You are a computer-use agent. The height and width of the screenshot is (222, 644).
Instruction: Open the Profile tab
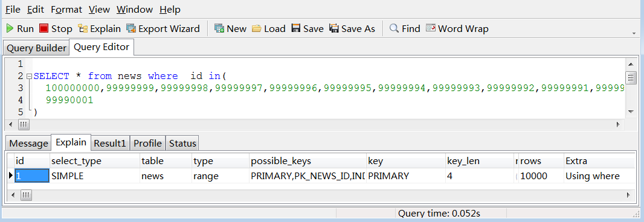[148, 143]
